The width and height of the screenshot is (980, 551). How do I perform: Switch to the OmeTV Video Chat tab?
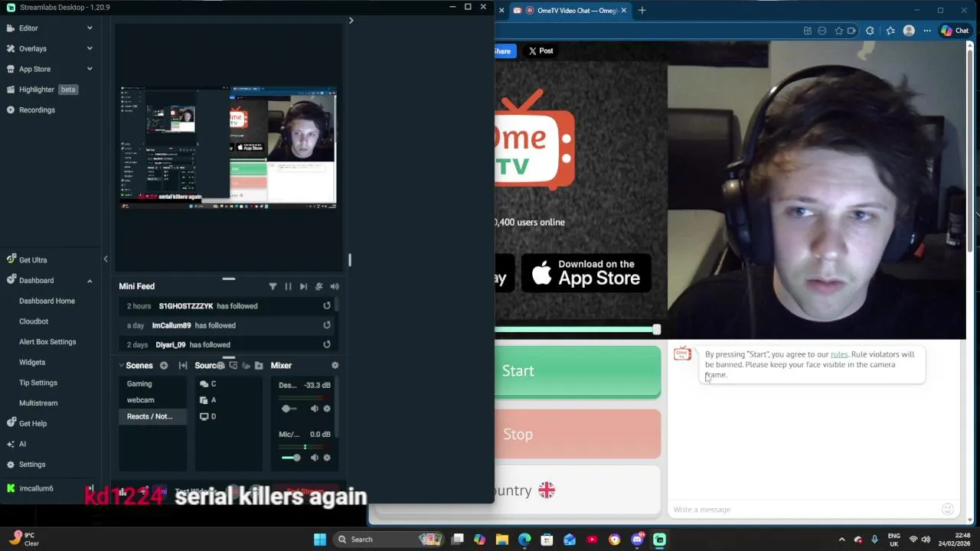coord(570,11)
